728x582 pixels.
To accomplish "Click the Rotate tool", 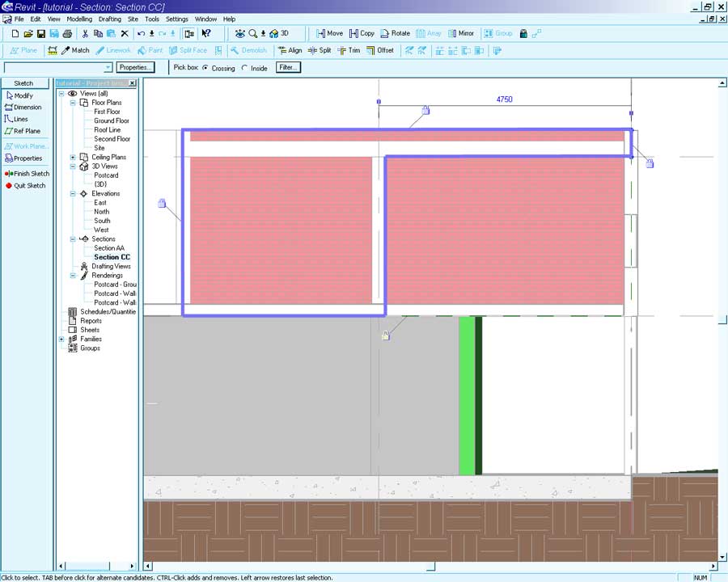I will click(395, 34).
